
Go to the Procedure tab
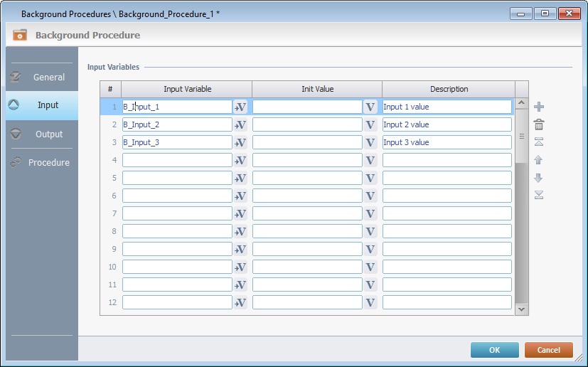(41, 162)
